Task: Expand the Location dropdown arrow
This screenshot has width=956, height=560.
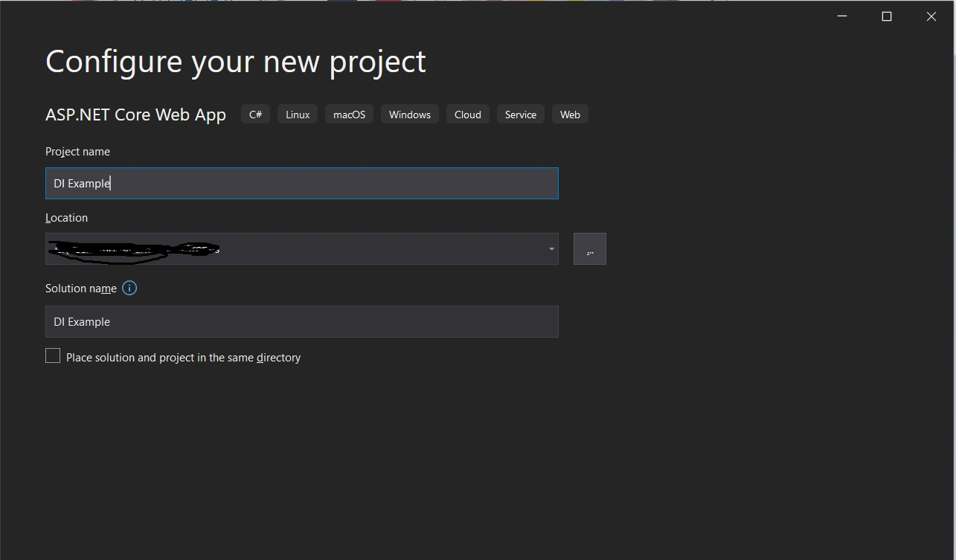Action: [551, 249]
